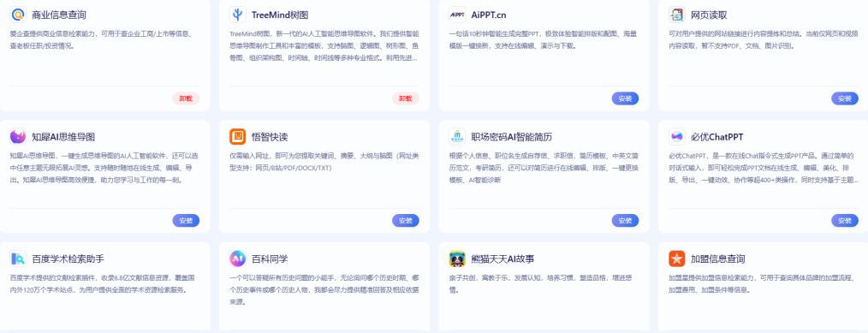This screenshot has height=333, width=868.
Task: Open the 商业信息查询 title
Action: [59, 15]
